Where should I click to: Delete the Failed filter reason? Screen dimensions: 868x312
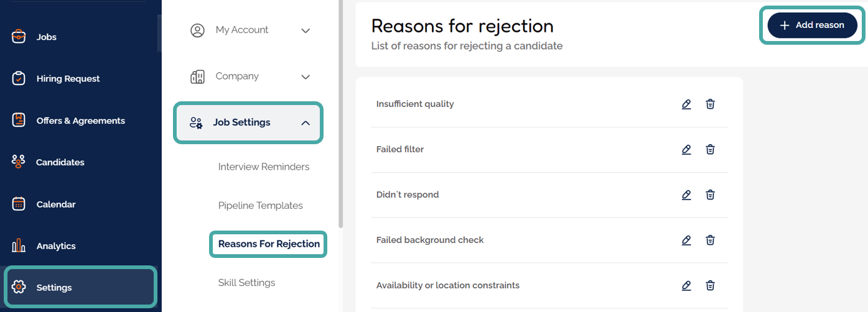click(710, 150)
